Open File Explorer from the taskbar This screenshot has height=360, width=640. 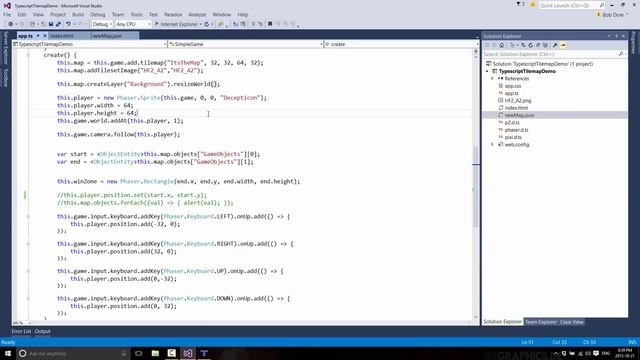(155, 353)
